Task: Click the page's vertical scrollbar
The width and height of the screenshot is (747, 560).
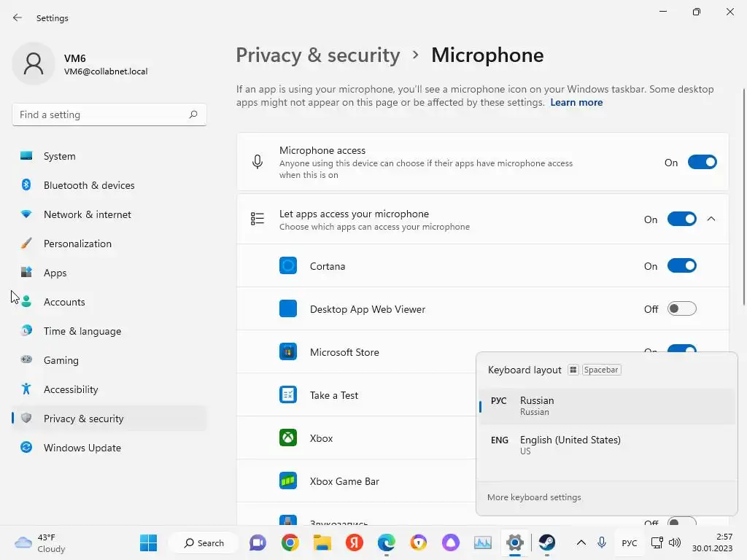Action: (743, 197)
